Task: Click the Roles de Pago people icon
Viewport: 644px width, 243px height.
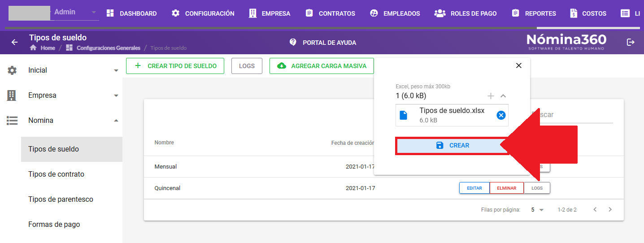Action: tap(439, 13)
